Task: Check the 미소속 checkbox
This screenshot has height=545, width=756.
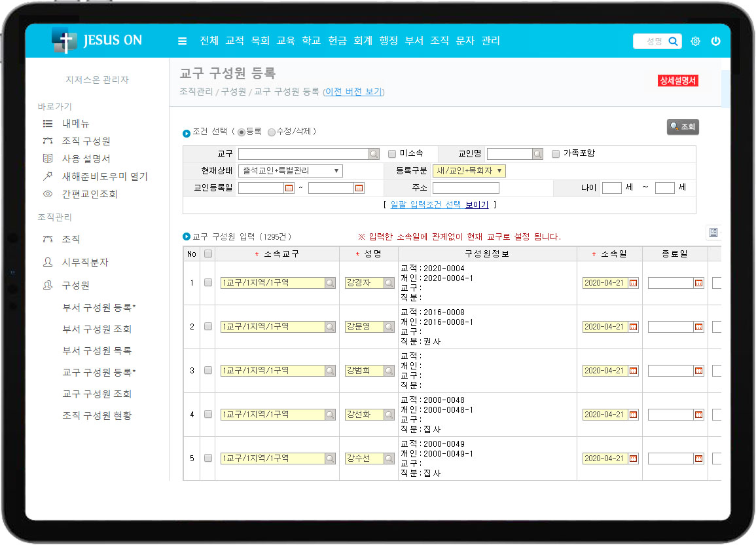Action: click(x=392, y=154)
